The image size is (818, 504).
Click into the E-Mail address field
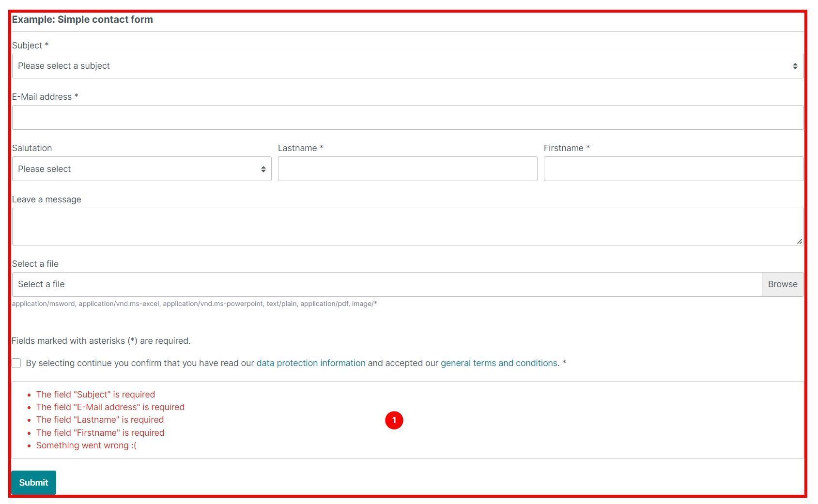[407, 118]
